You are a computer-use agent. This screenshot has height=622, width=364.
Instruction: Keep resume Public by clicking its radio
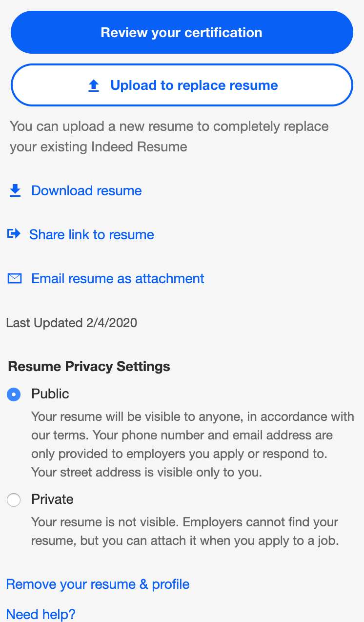14,394
